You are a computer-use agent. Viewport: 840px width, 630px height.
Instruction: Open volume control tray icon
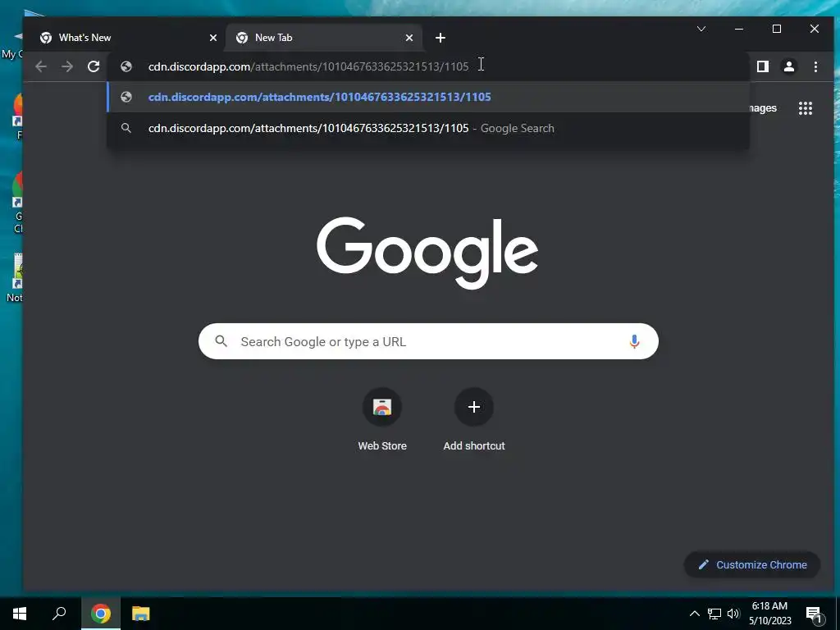(733, 614)
